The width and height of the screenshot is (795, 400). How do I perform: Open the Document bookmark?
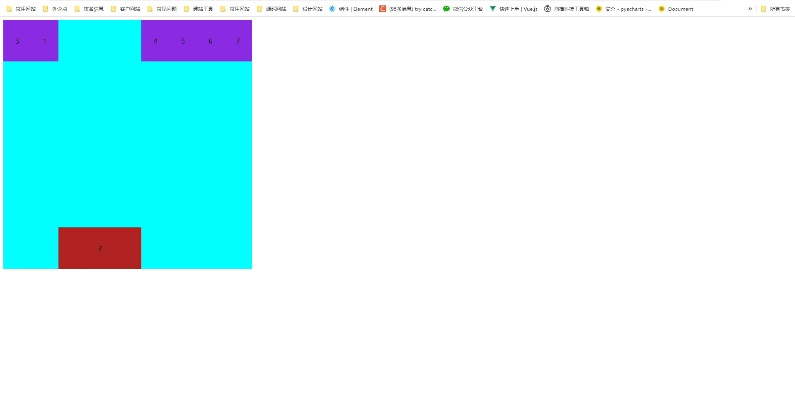pyautogui.click(x=676, y=8)
